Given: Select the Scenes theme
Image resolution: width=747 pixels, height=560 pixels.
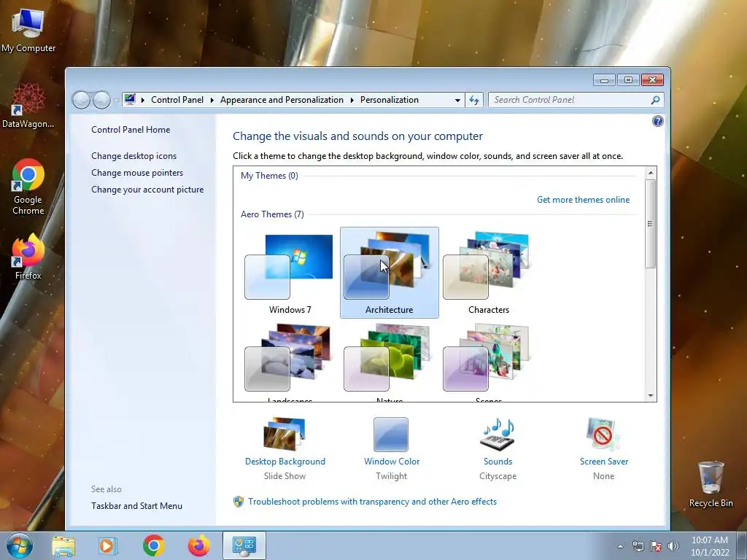Looking at the screenshot, I should click(x=488, y=362).
